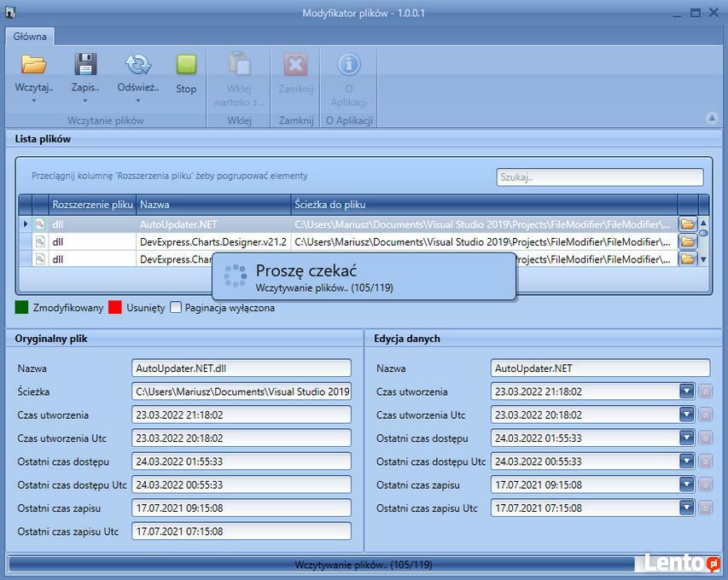Collapse the ribbon with the arrow button
The width and height of the screenshot is (728, 580).
[711, 119]
